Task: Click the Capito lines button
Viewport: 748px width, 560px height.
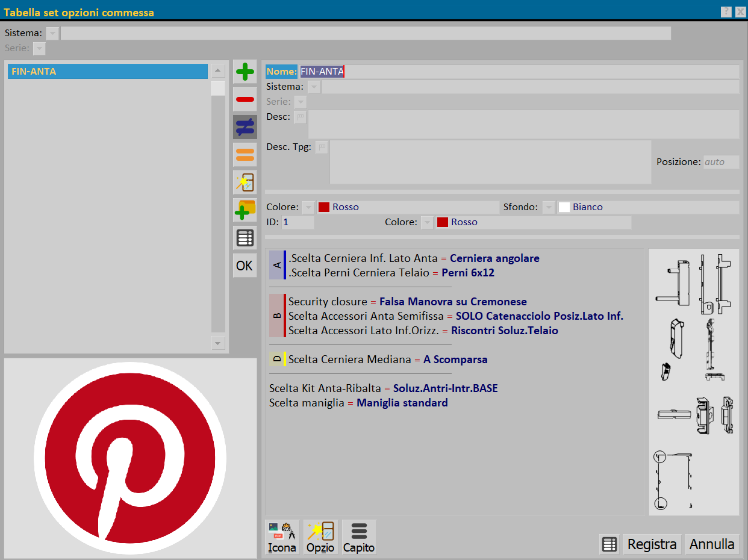Action: (359, 537)
